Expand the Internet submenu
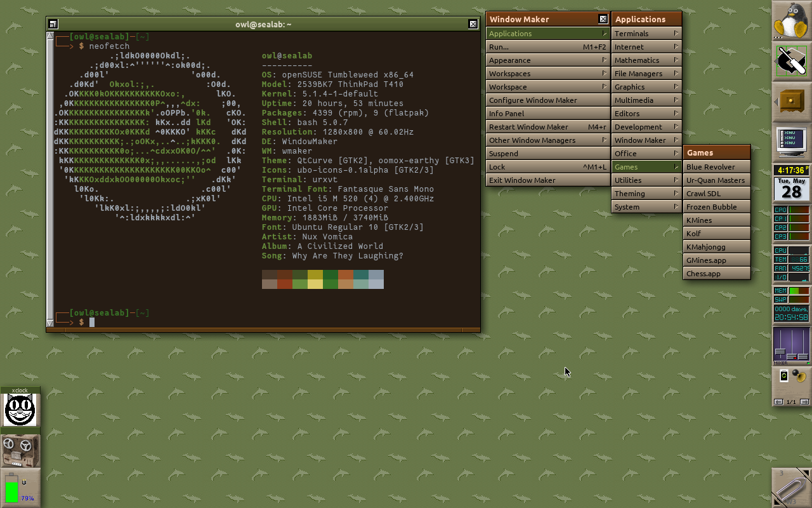 (x=646, y=46)
